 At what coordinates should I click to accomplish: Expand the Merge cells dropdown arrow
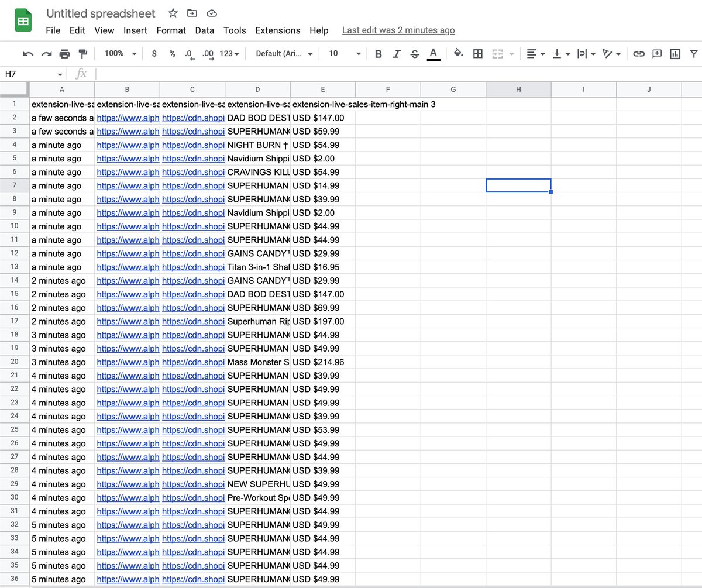tap(512, 54)
